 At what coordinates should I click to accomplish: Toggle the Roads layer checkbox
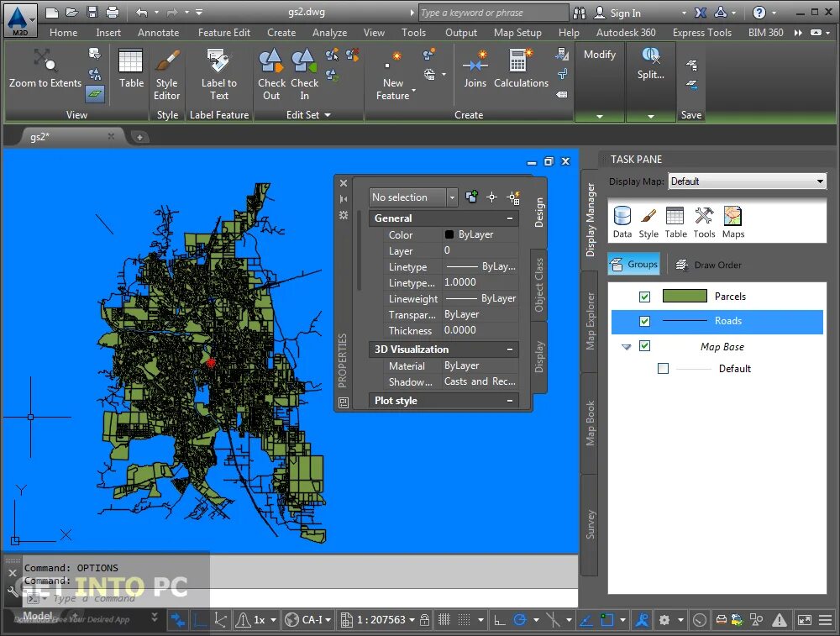tap(644, 321)
